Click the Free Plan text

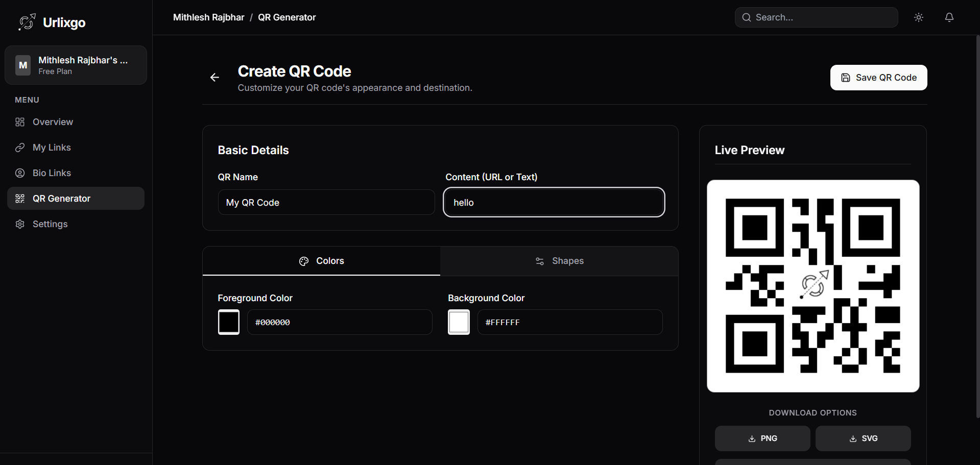pos(55,71)
